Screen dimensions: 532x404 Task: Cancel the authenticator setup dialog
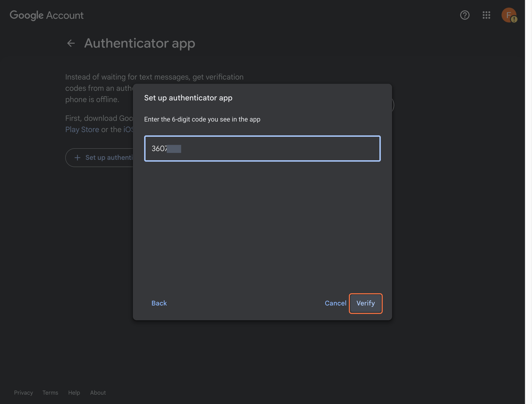(336, 303)
